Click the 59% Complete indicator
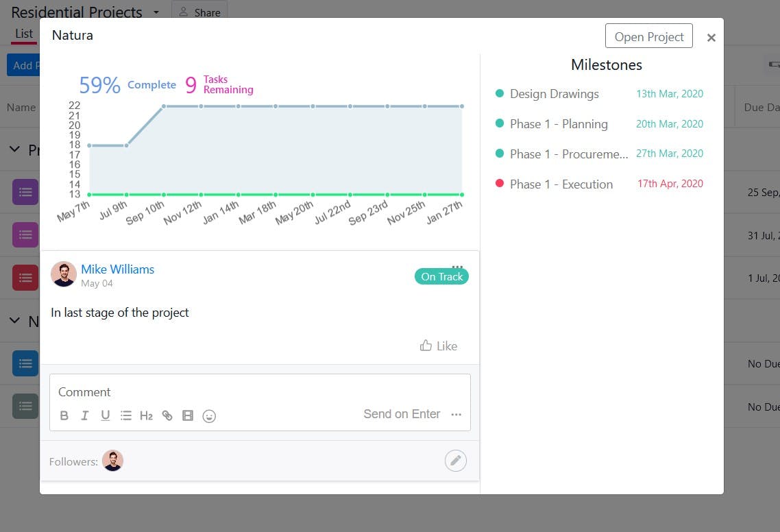The width and height of the screenshot is (780, 532). pyautogui.click(x=127, y=84)
